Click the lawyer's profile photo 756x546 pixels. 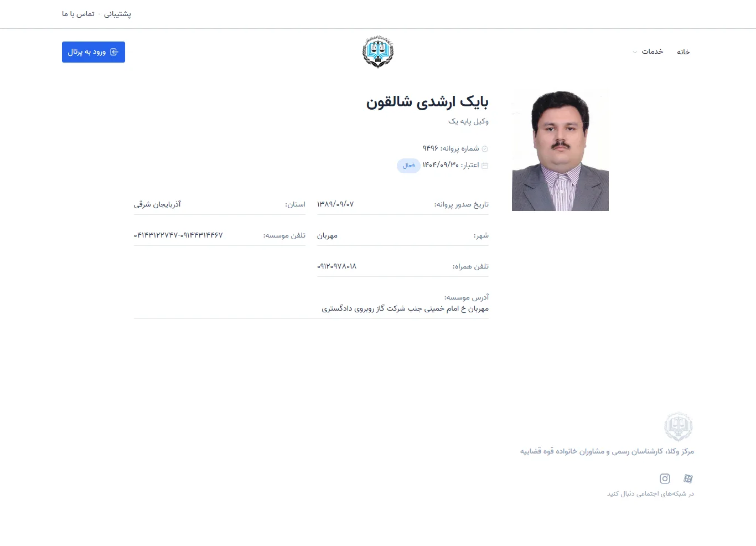click(x=560, y=150)
